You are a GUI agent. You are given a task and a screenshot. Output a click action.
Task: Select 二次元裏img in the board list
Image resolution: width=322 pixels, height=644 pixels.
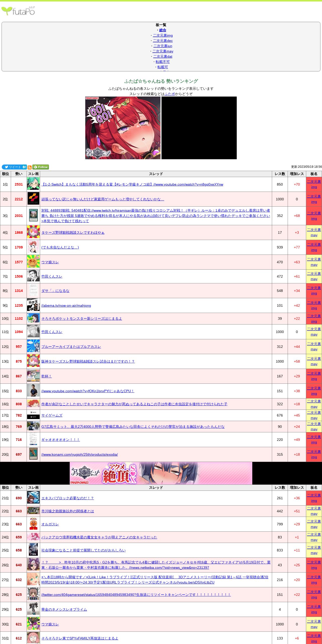(x=163, y=35)
